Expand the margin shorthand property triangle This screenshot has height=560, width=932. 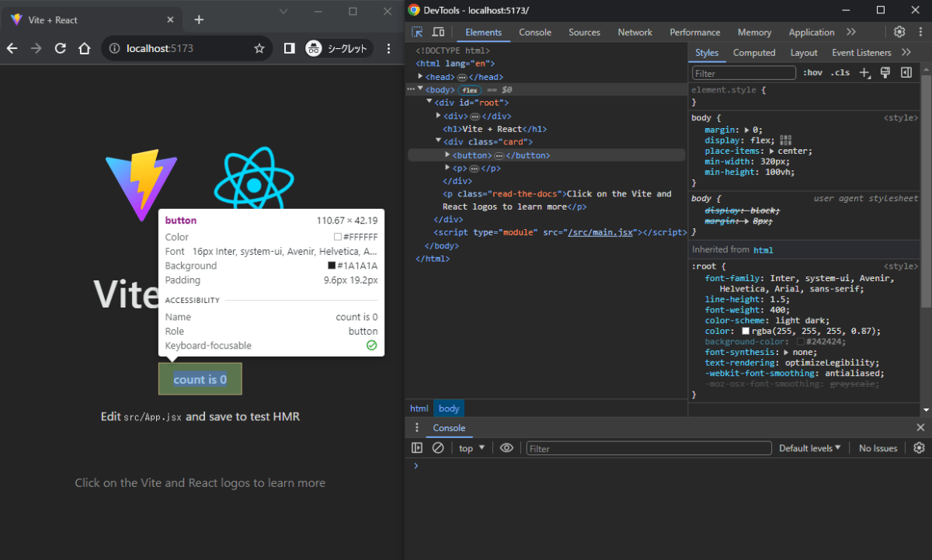pyautogui.click(x=747, y=130)
